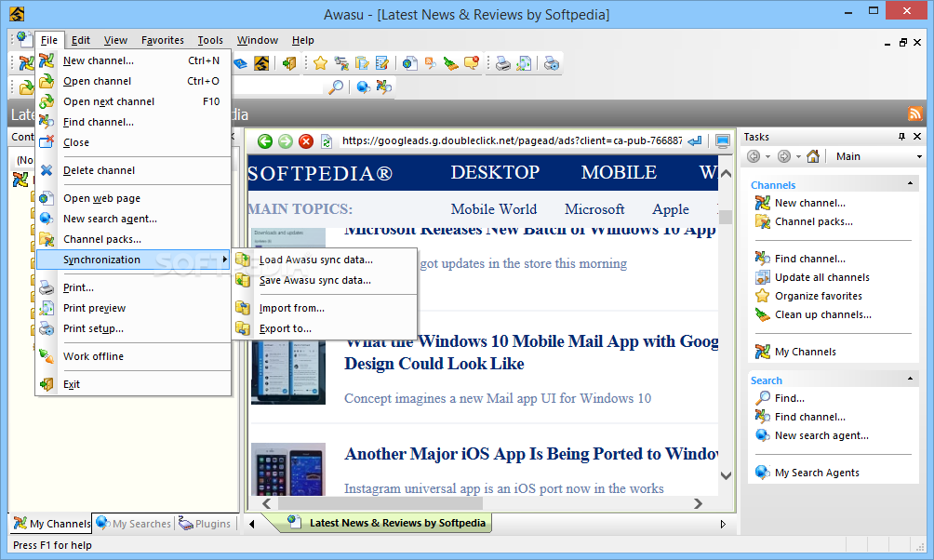The image size is (934, 560).
Task: Click the exit door toolbar icon
Action: 289,63
